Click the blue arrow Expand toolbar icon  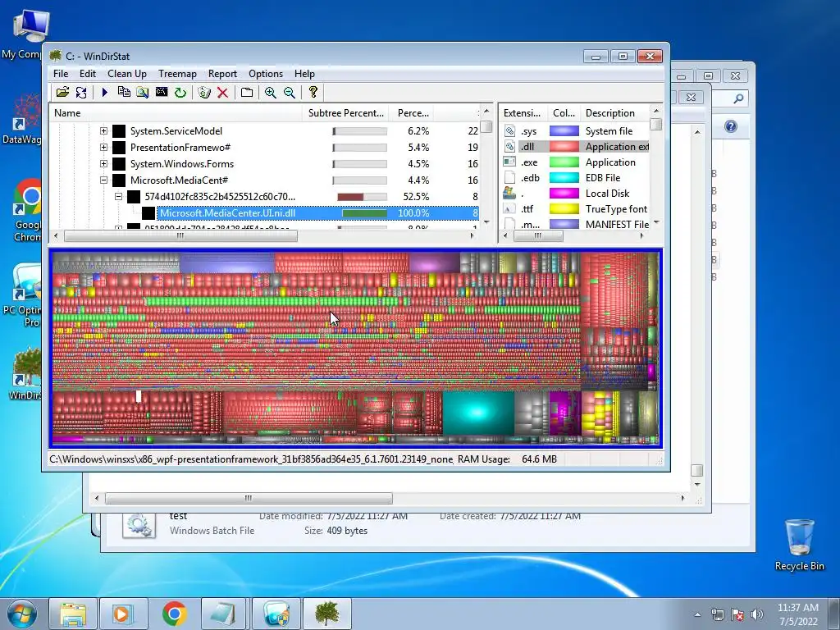105,92
